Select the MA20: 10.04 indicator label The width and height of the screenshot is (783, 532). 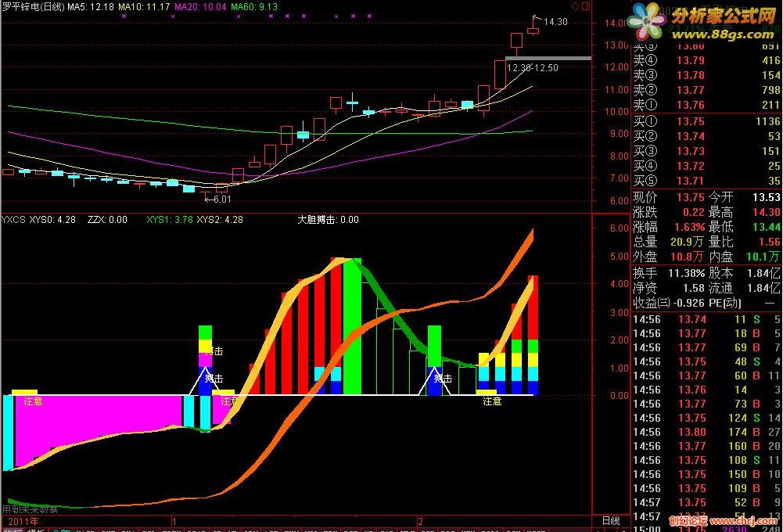(x=200, y=6)
